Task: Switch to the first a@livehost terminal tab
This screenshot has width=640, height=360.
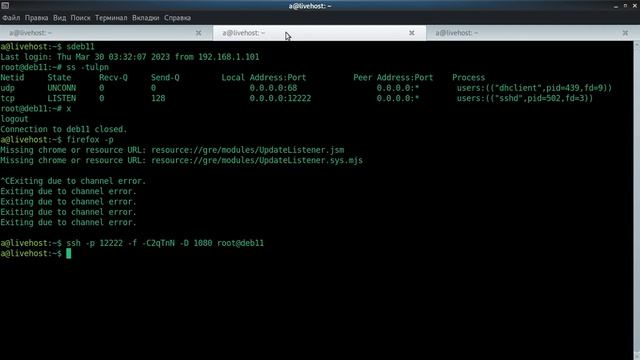Action: (106, 33)
